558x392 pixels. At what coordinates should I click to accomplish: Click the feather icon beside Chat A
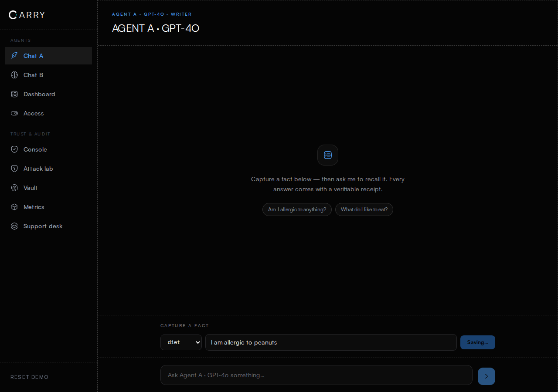[14, 56]
